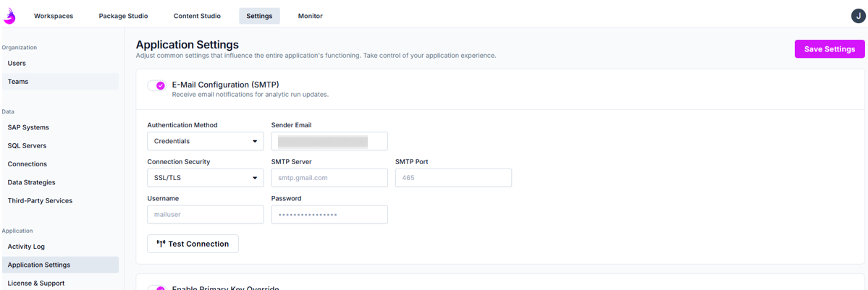Image resolution: width=868 pixels, height=290 pixels.
Task: Focus the Password field
Action: 329,214
